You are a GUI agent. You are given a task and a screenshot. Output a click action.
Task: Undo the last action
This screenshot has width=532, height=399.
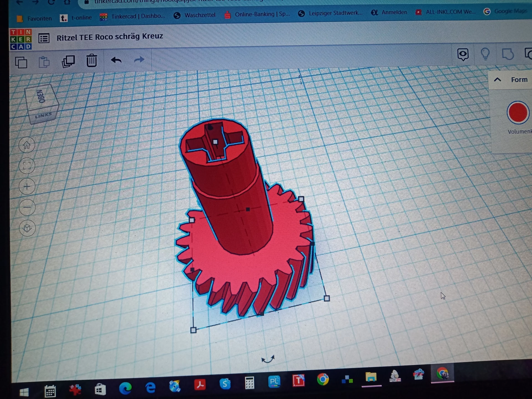pyautogui.click(x=116, y=60)
